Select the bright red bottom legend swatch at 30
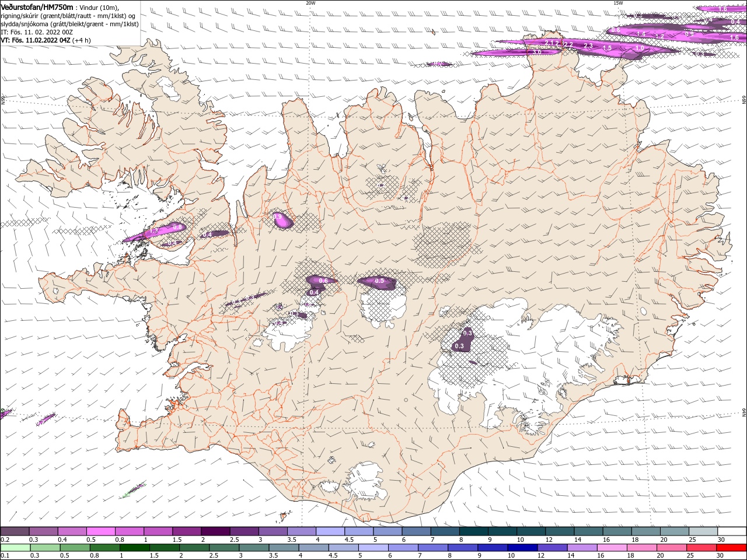Screen dimensions: 747x560 click(x=731, y=548)
